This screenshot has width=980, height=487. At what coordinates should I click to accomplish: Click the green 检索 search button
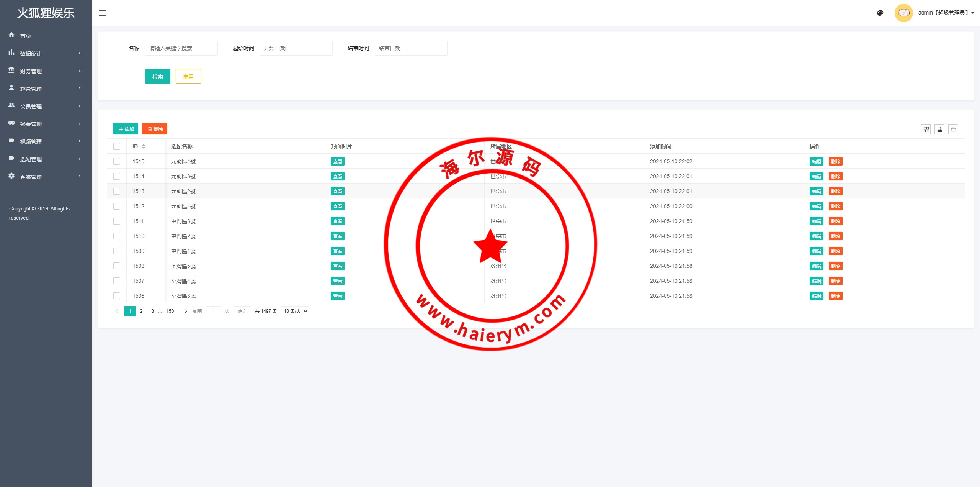pyautogui.click(x=157, y=76)
